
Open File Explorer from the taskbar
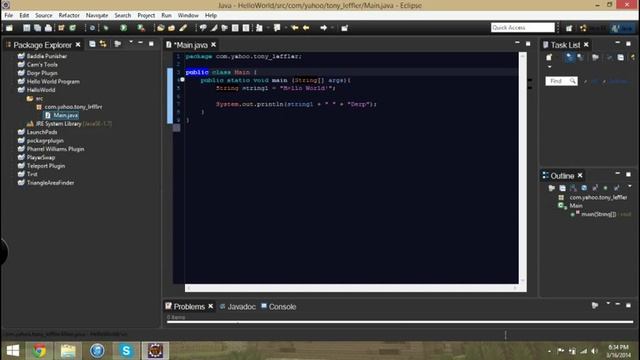click(68, 351)
